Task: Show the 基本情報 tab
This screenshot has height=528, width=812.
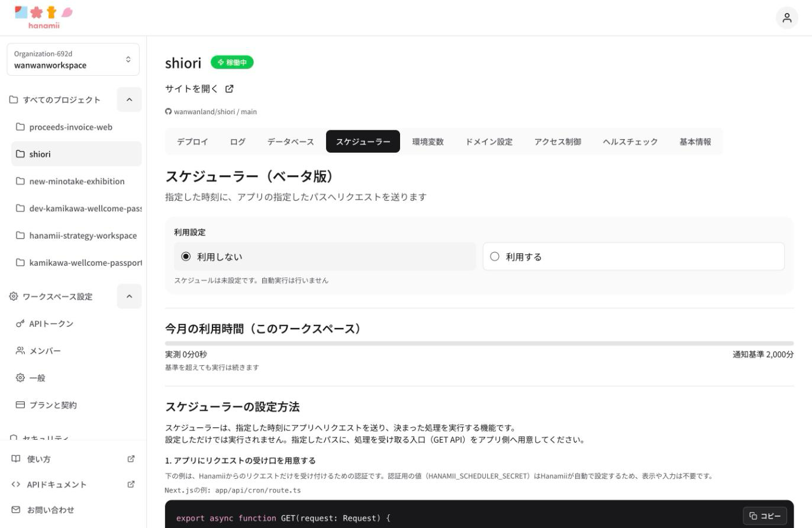Action: (x=695, y=141)
